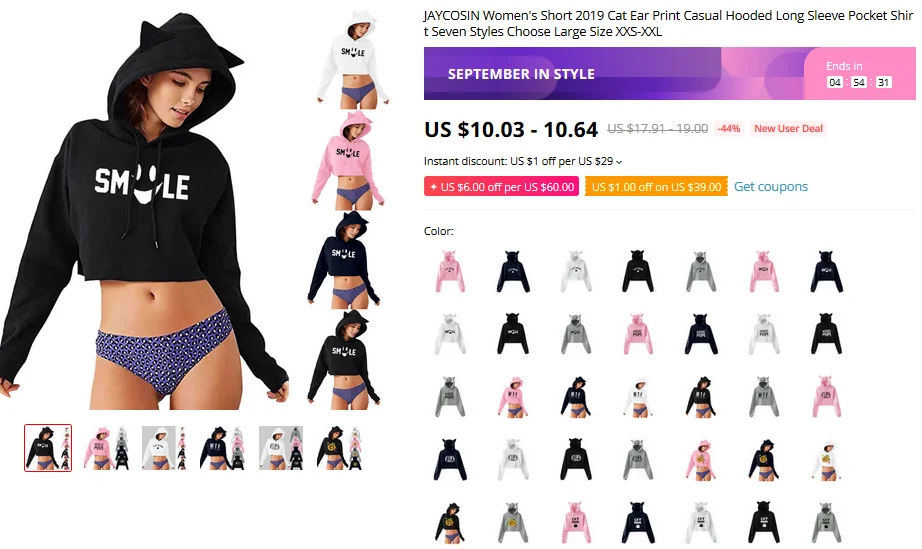Select the pink WTF hoodie color option

512,397
